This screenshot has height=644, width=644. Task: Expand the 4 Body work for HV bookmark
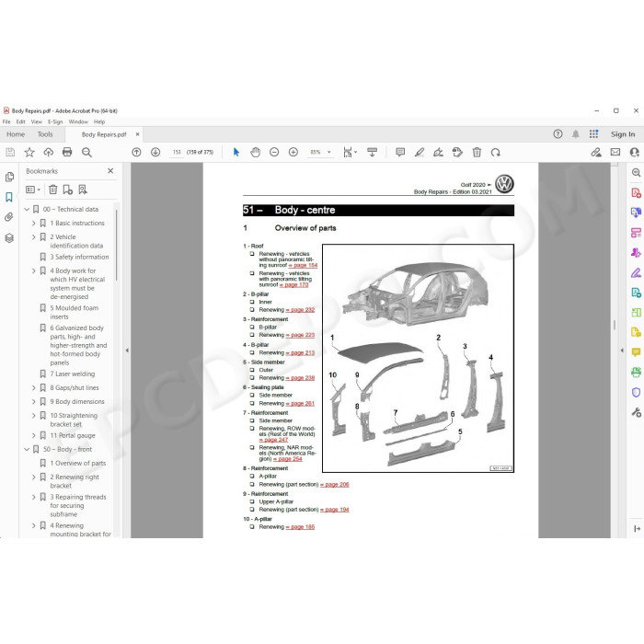tap(34, 270)
